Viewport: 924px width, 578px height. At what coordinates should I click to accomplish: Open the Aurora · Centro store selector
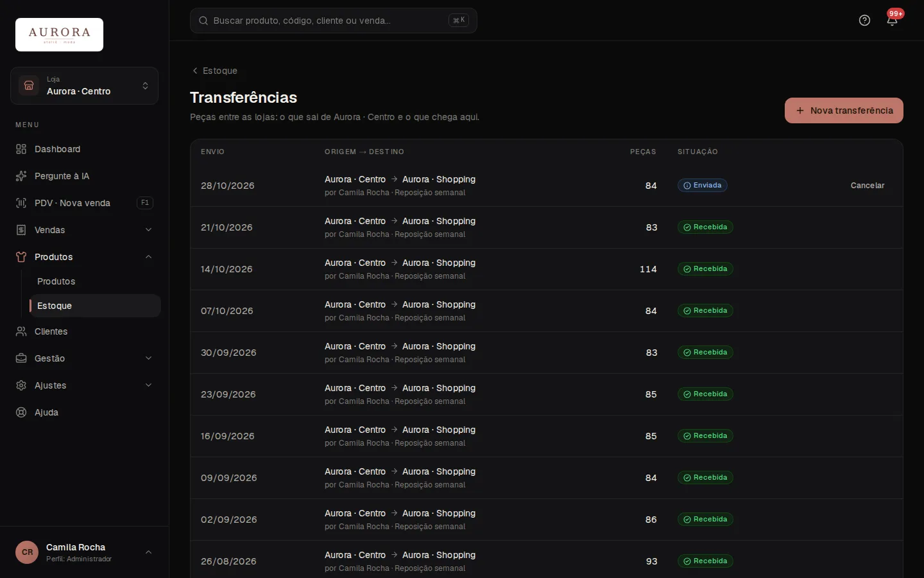pos(84,85)
